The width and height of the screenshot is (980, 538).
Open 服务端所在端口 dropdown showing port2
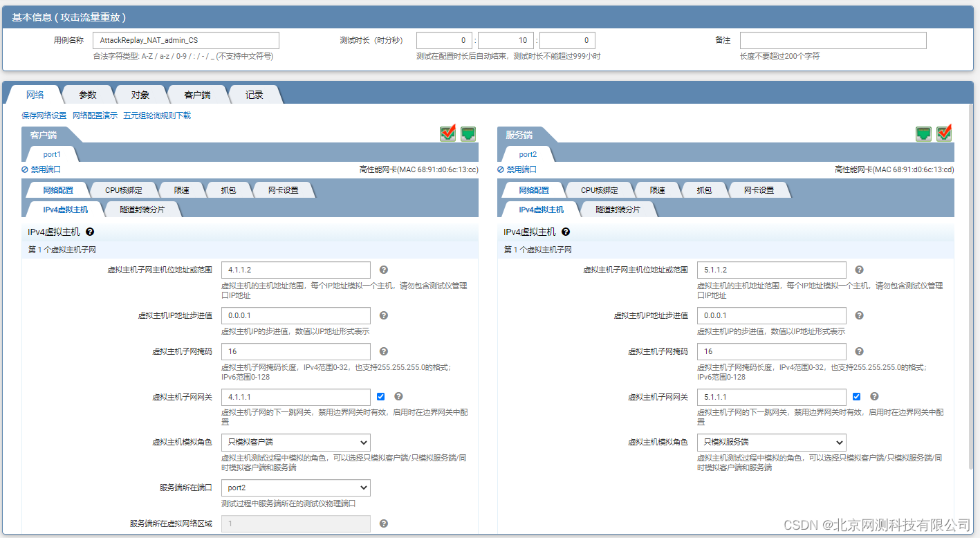tap(296, 488)
